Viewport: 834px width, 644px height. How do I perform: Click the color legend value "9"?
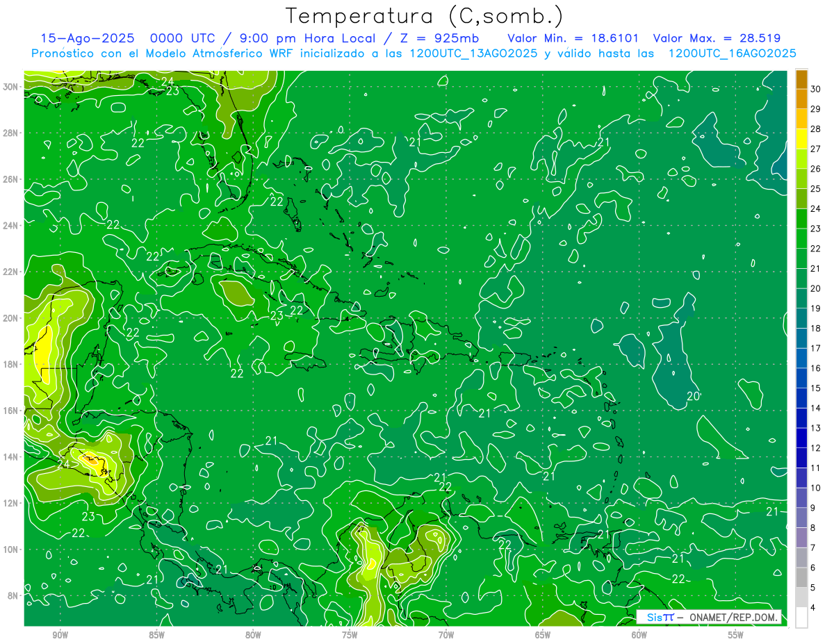813,508
